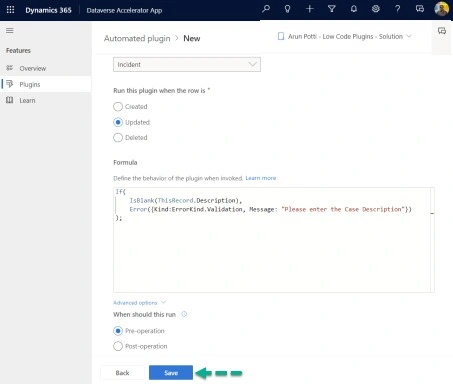
Task: Click the feedback icon at right edge
Action: [442, 31]
